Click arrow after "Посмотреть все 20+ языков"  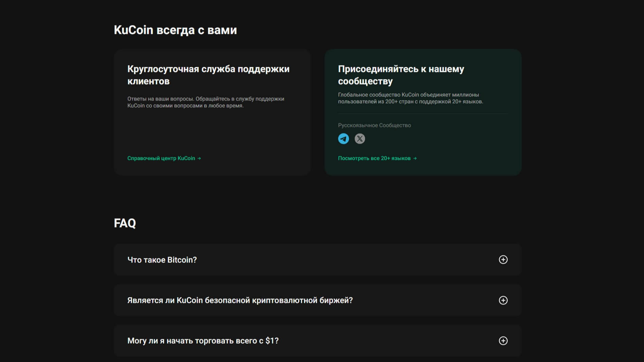pos(415,158)
